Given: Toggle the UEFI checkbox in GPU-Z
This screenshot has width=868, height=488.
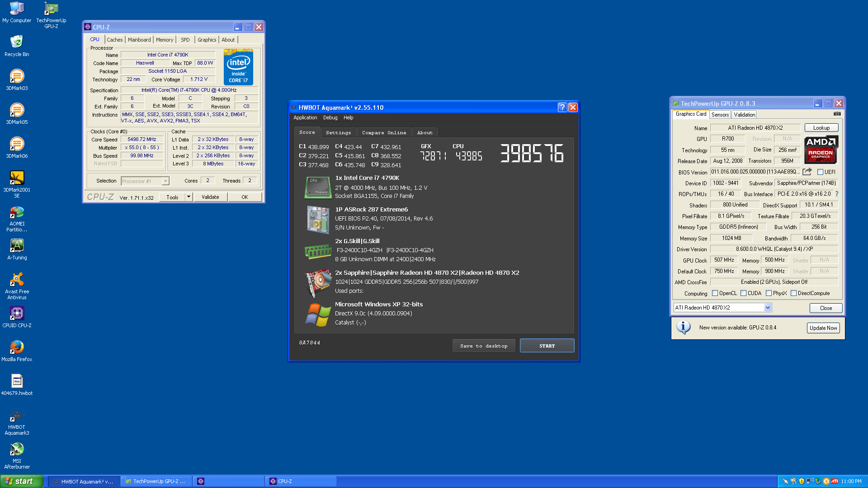Looking at the screenshot, I should pos(820,172).
